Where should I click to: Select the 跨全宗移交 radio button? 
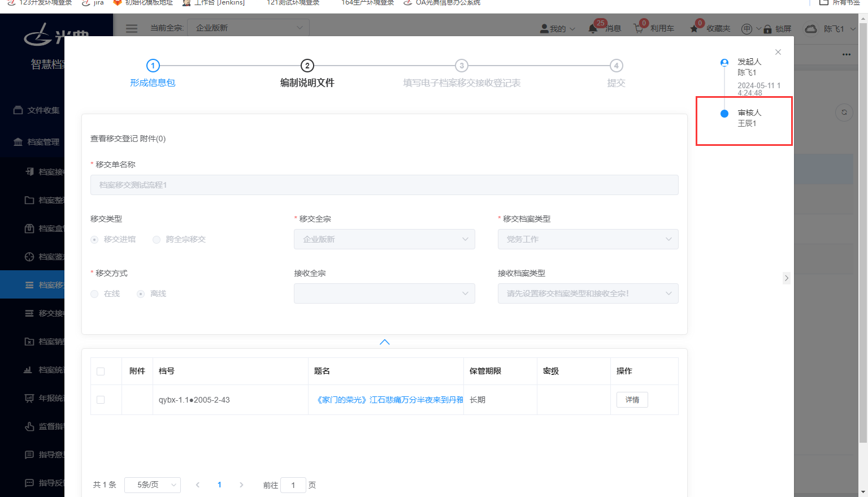point(157,240)
